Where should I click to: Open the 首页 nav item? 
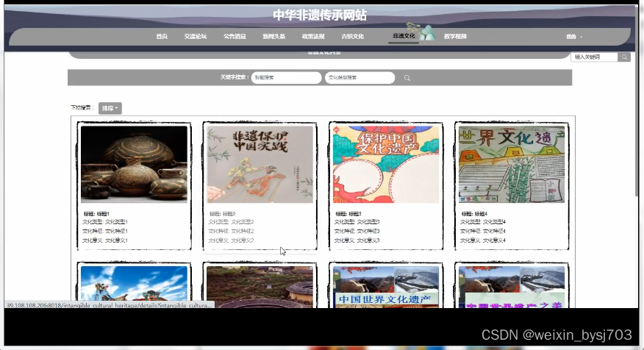162,37
